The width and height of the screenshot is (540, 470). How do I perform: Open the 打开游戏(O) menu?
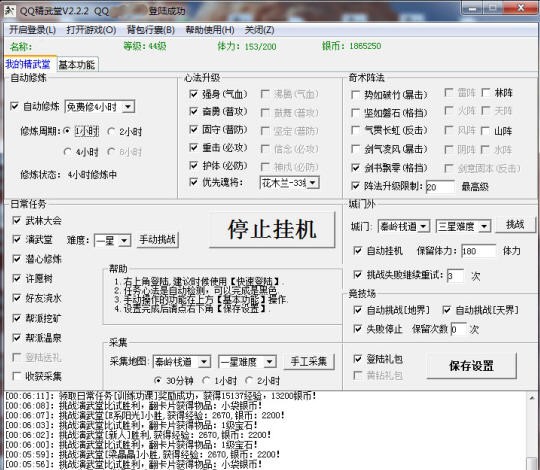tap(91, 30)
